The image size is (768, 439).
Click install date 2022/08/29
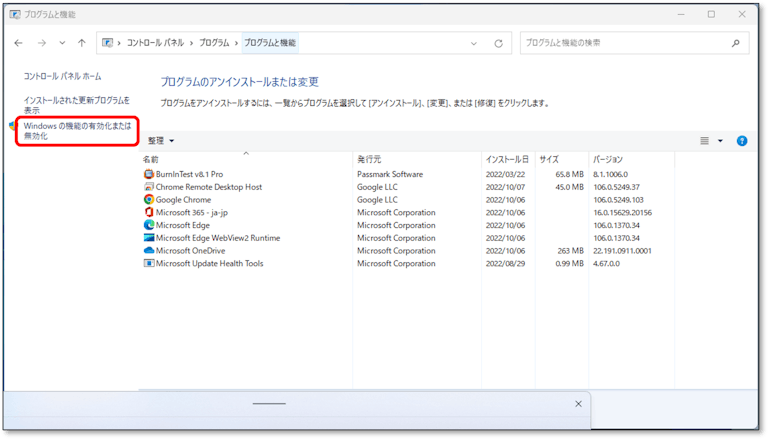[x=505, y=264]
